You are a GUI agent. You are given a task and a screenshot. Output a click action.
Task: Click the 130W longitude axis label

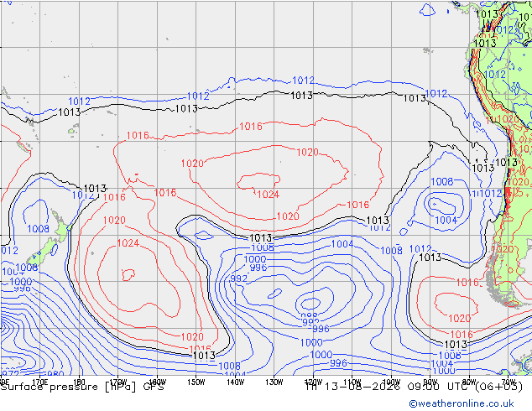pos(274,382)
